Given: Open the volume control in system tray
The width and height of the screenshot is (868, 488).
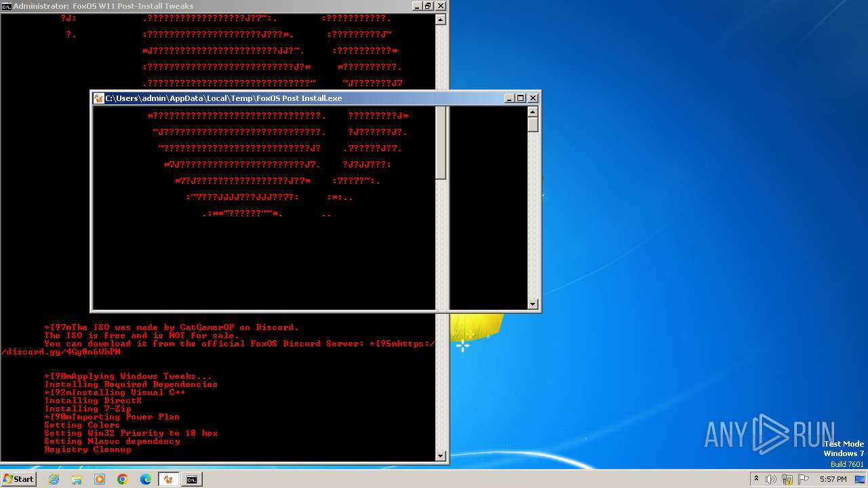Looking at the screenshot, I should click(771, 479).
